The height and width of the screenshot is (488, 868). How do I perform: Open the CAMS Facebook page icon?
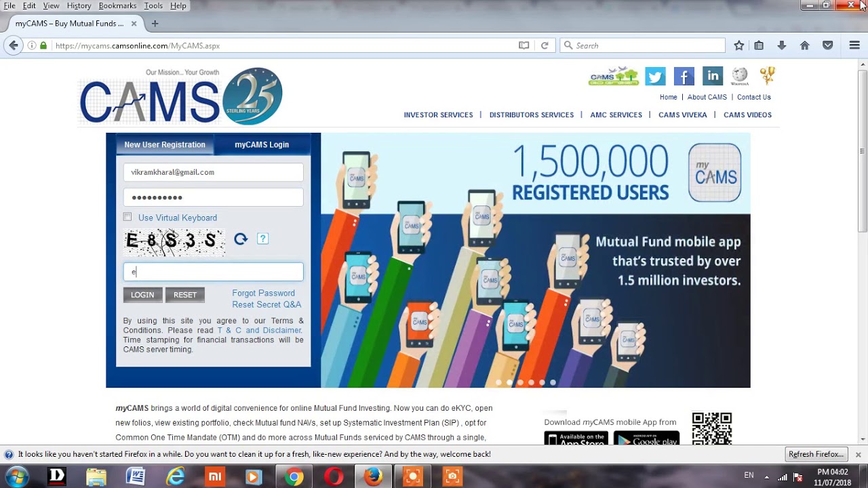click(684, 77)
